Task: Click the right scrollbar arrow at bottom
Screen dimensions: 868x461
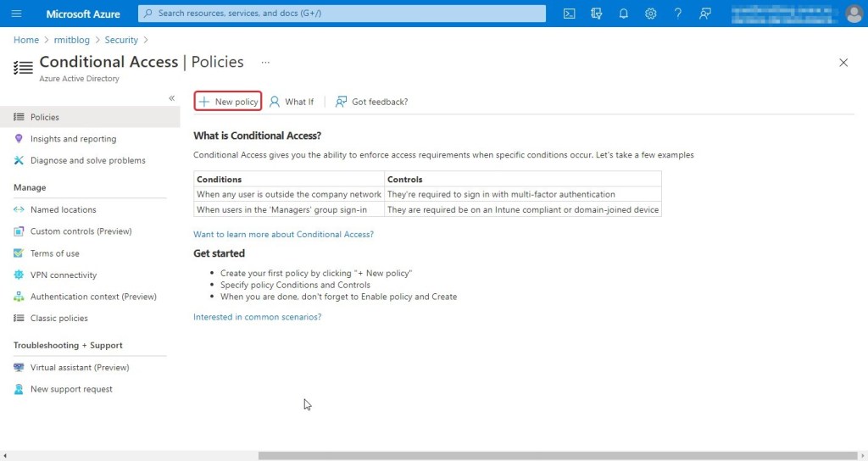Action: click(x=862, y=456)
